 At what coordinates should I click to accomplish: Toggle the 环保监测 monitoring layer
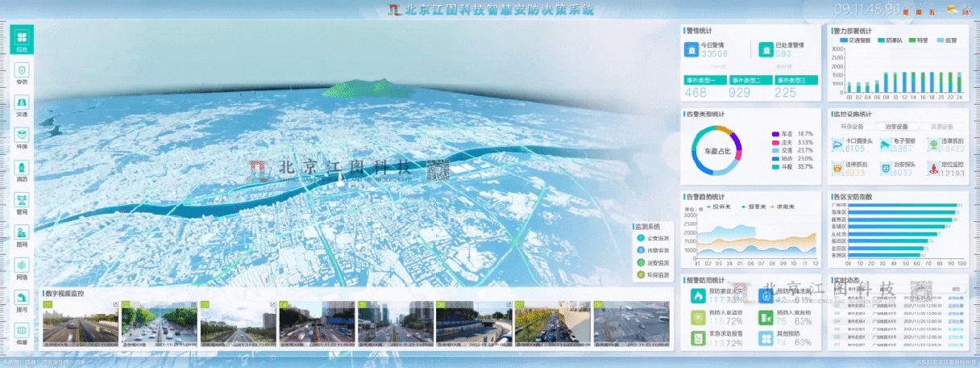point(651,275)
